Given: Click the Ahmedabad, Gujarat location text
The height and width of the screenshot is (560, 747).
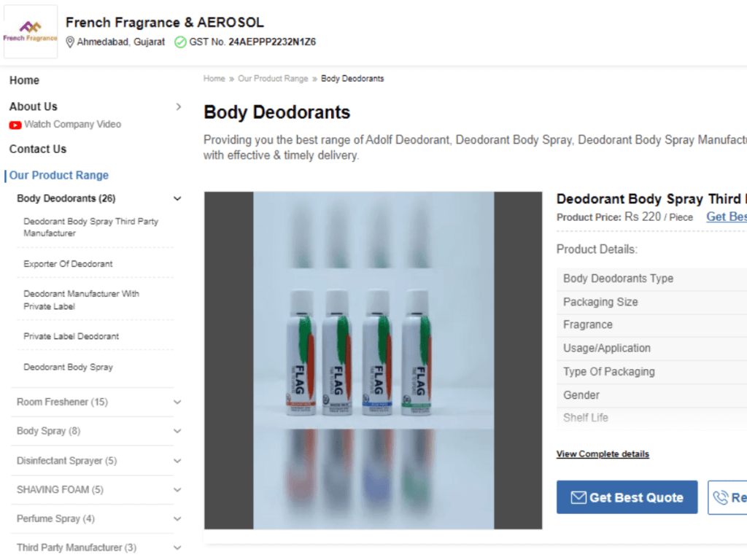Looking at the screenshot, I should 121,42.
